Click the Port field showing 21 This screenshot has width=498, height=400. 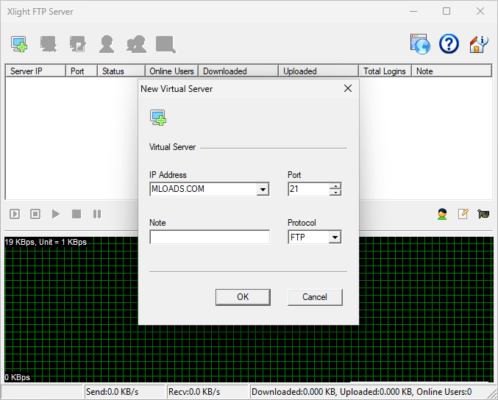(309, 189)
